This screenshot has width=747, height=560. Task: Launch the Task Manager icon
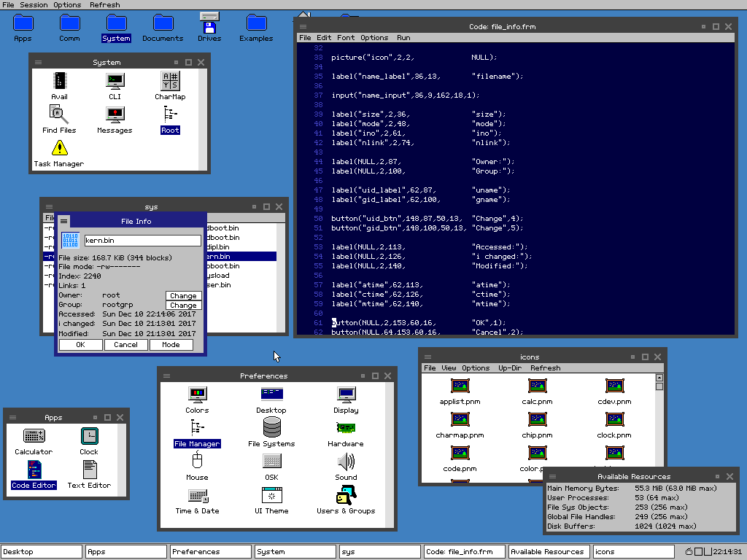[59, 149]
